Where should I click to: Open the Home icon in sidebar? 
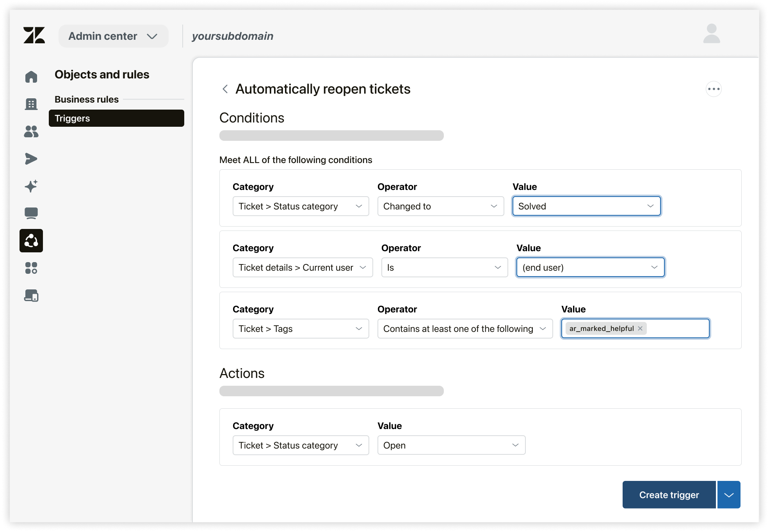(31, 77)
